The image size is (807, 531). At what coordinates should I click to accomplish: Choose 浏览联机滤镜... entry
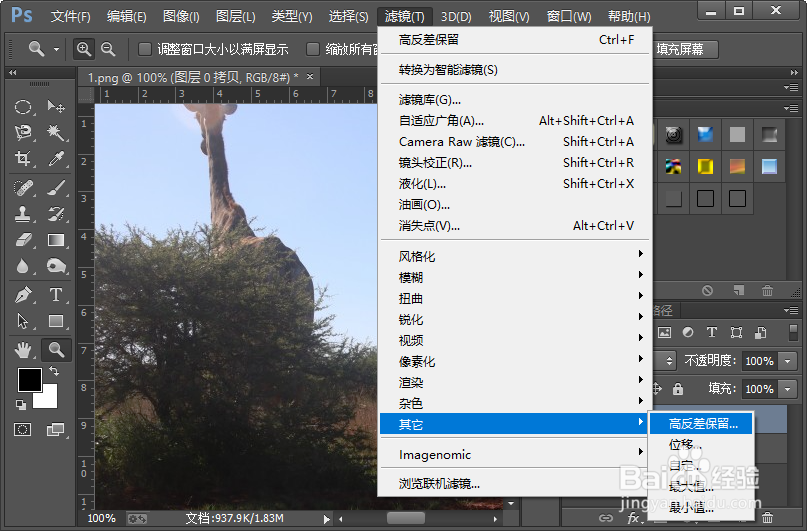(x=514, y=483)
